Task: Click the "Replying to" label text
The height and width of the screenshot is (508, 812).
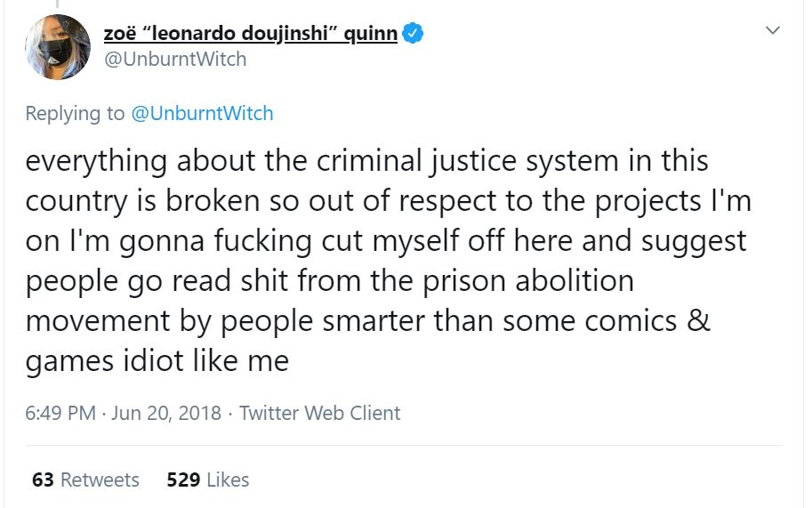Action: click(x=75, y=113)
